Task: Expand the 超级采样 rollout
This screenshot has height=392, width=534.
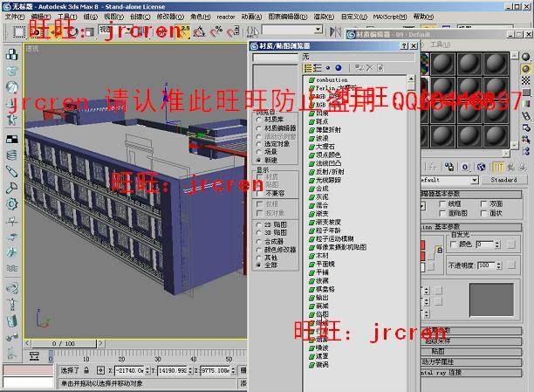Action: (471, 340)
